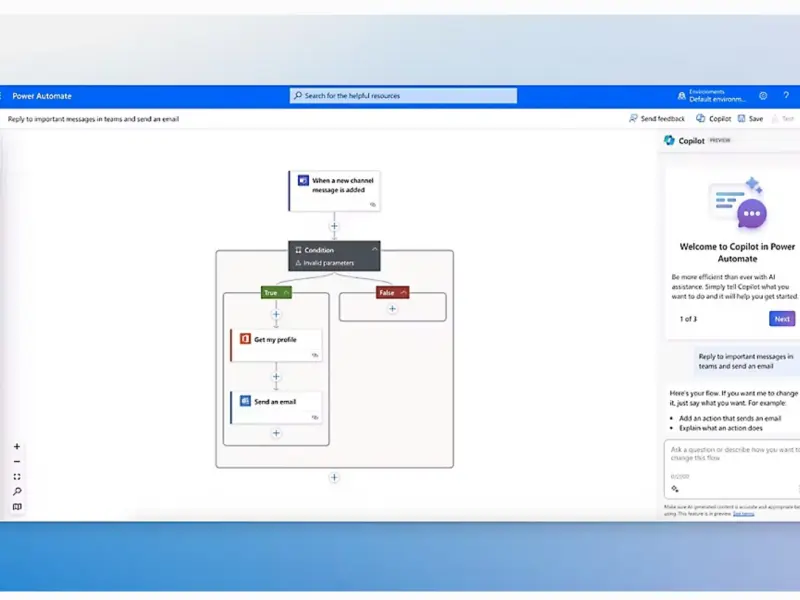
Task: Collapse the False branch
Action: click(402, 293)
